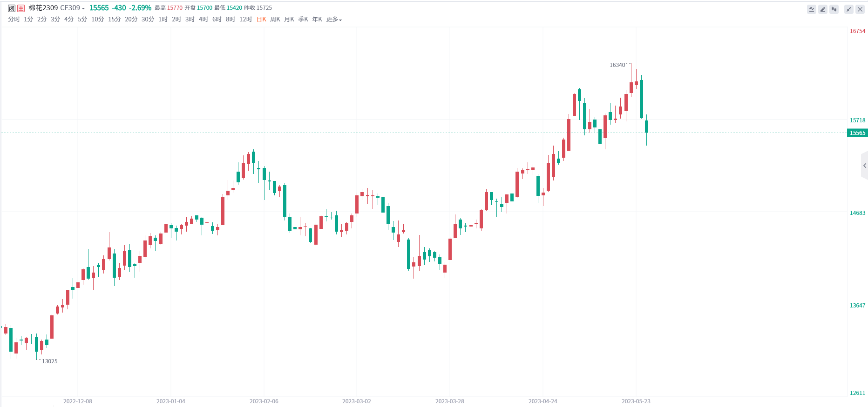
Task: Select the 周K weekly chart tab
Action: 275,20
